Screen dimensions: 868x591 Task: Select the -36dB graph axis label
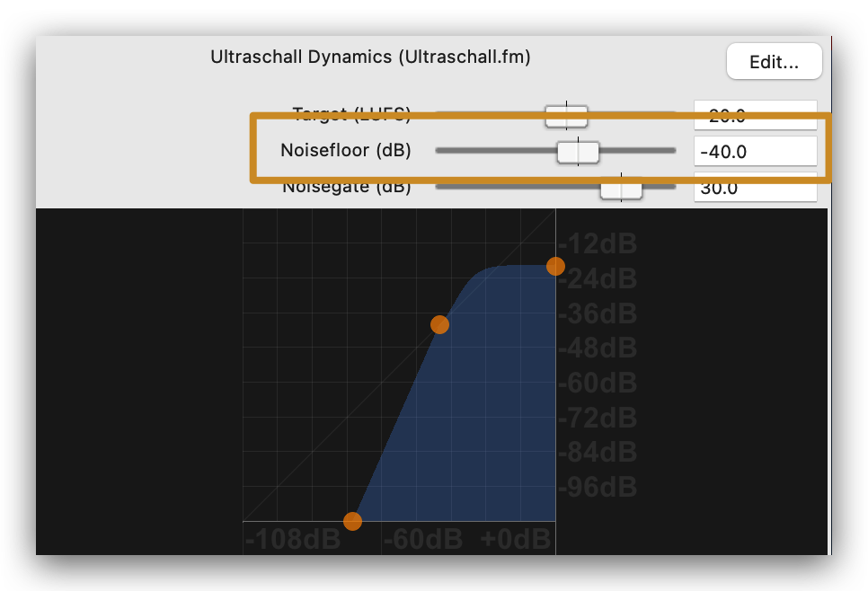[x=598, y=313]
